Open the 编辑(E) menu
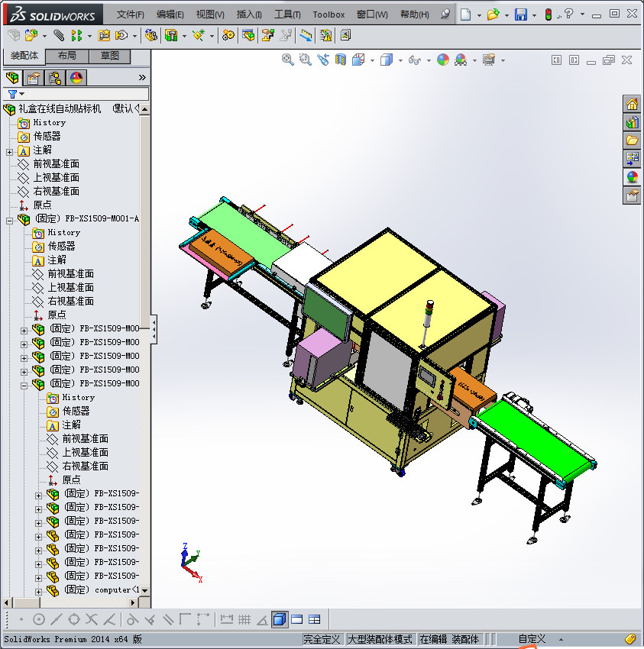The width and height of the screenshot is (644, 649). tap(170, 15)
